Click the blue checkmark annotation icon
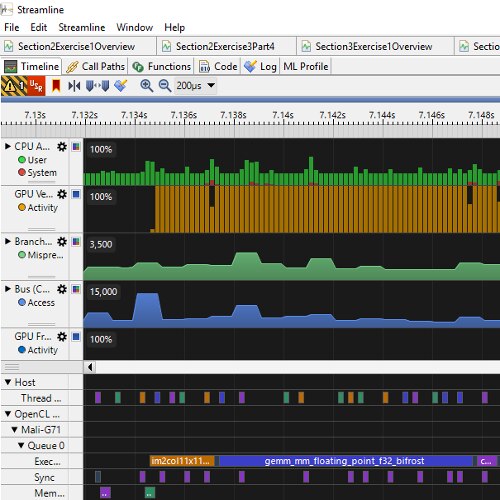The width and height of the screenshot is (500, 500). (121, 86)
